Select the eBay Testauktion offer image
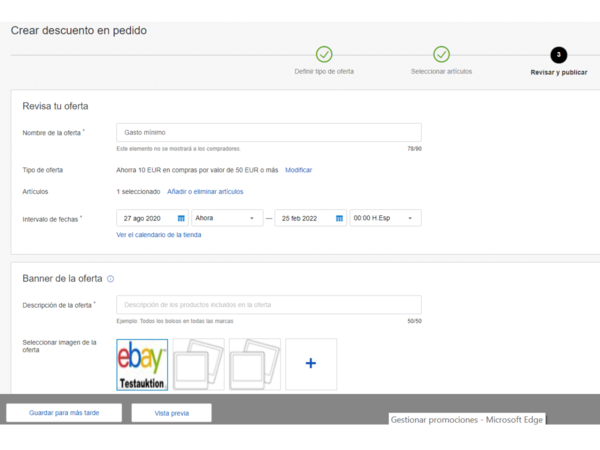This screenshot has width=600, height=450. tap(142, 365)
